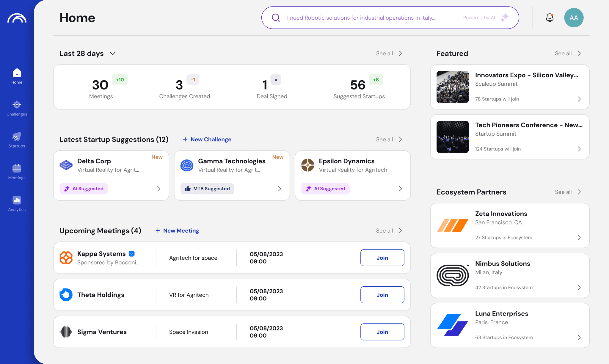Click the app logo in sidebar
The image size is (609, 364).
click(17, 18)
